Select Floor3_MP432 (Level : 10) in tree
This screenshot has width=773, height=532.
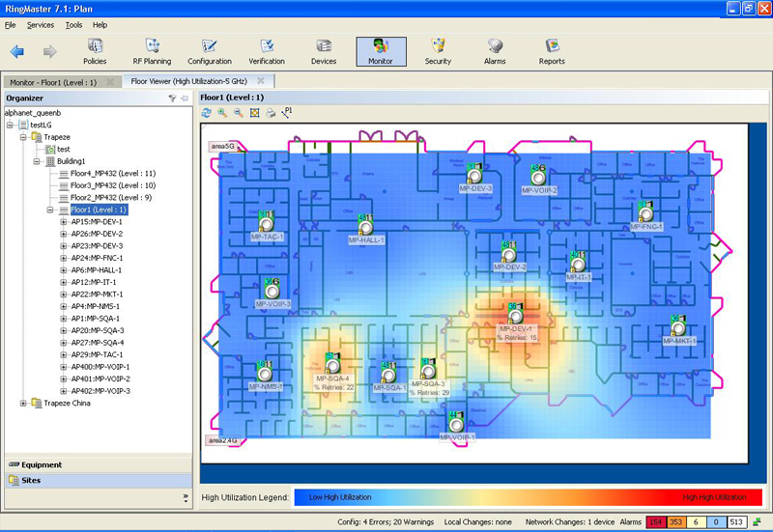pos(113,185)
